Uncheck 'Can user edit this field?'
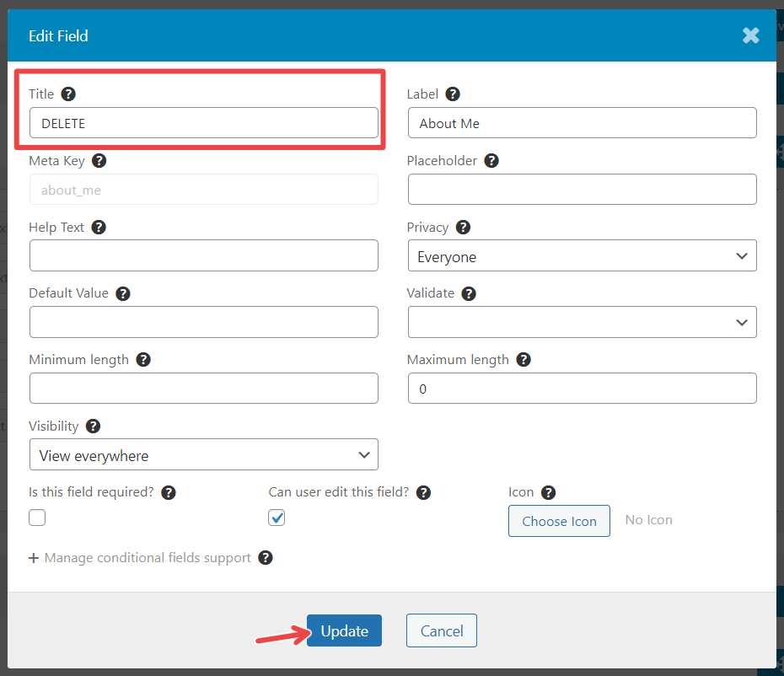The width and height of the screenshot is (784, 676). [x=277, y=518]
